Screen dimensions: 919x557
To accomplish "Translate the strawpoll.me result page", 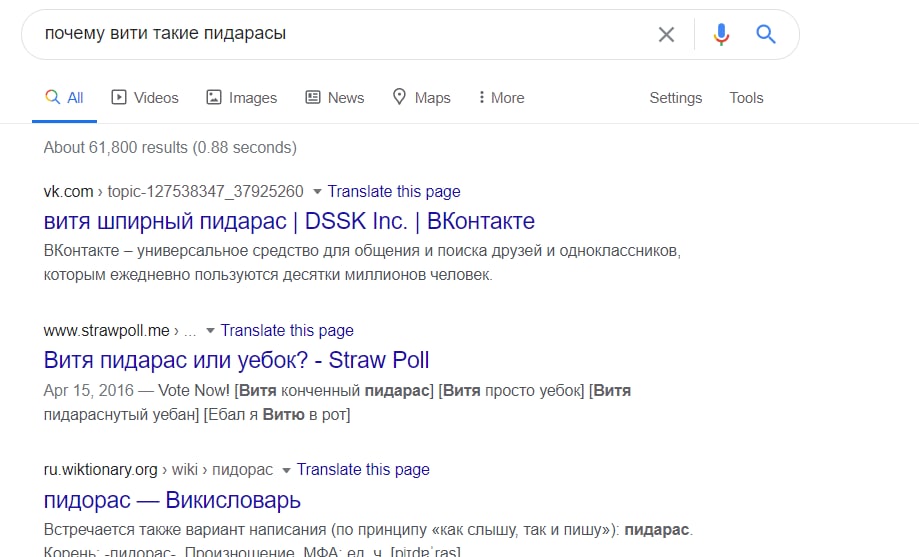I will point(287,331).
